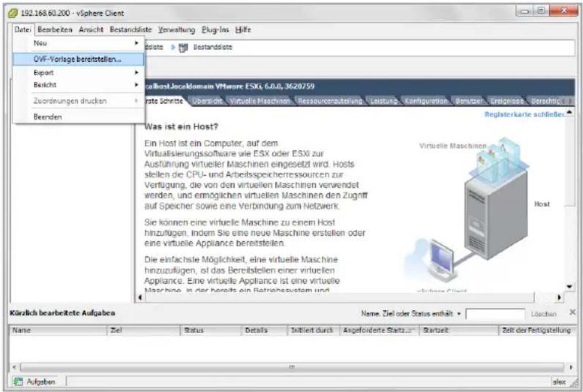The height and width of the screenshot is (392, 583).
Task: Open the Benutzer tab
Action: click(469, 101)
